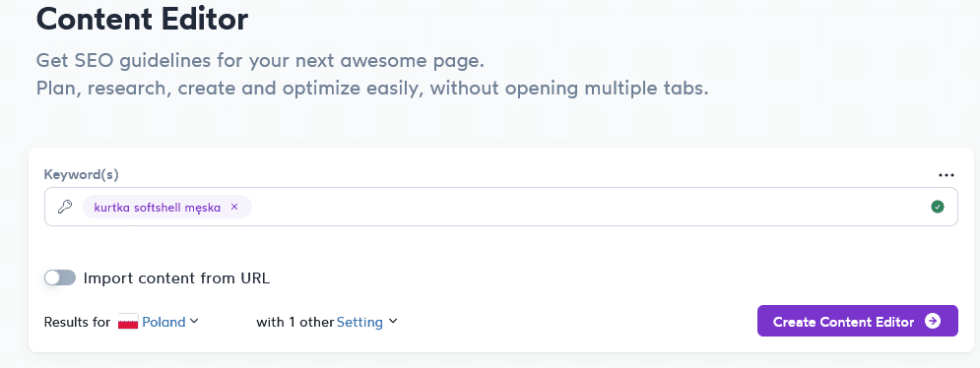Click the green checkmark validation icon
The height and width of the screenshot is (368, 980).
pos(937,207)
